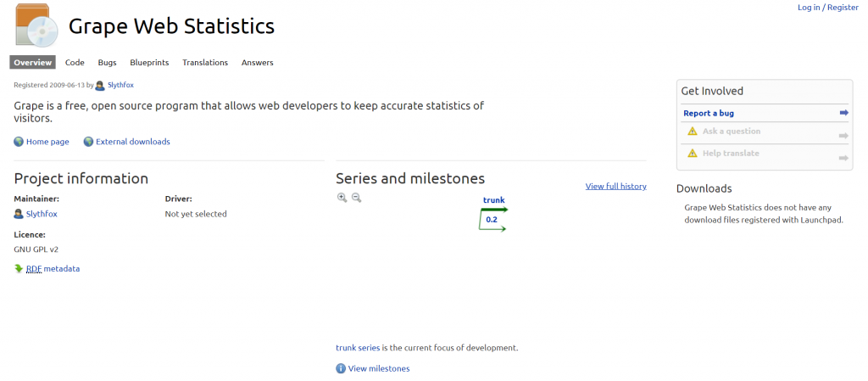Open the Slythfox maintainer link
The width and height of the screenshot is (868, 381).
(x=42, y=214)
